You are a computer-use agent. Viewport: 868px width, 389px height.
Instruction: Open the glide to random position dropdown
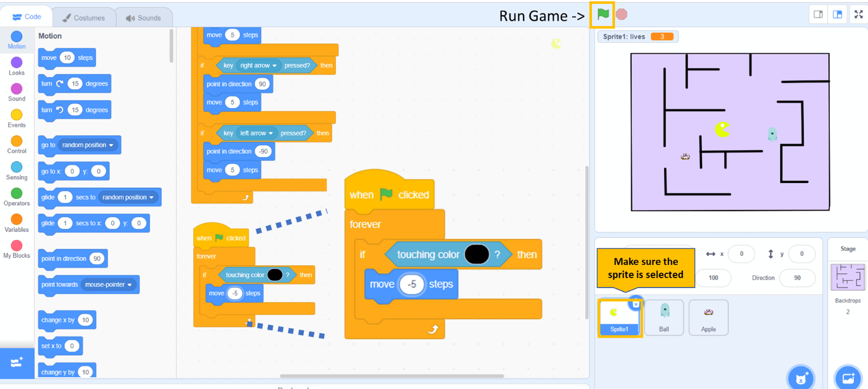[x=129, y=197]
